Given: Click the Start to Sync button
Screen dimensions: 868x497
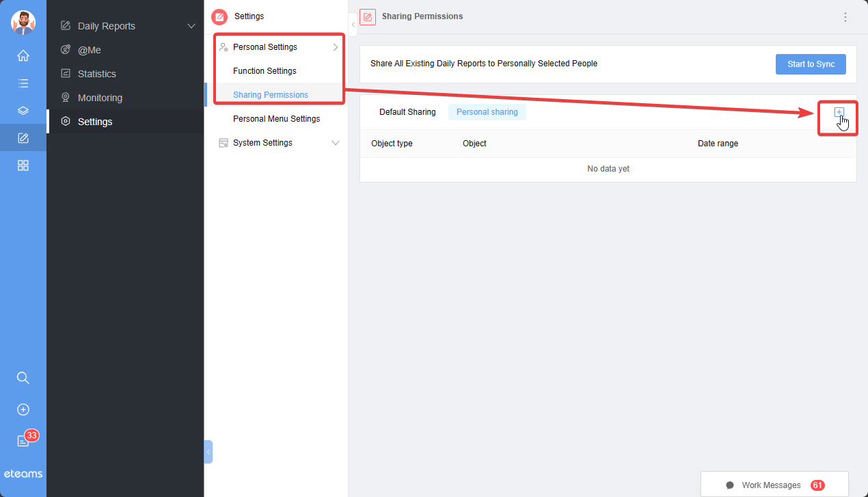Looking at the screenshot, I should (x=811, y=64).
